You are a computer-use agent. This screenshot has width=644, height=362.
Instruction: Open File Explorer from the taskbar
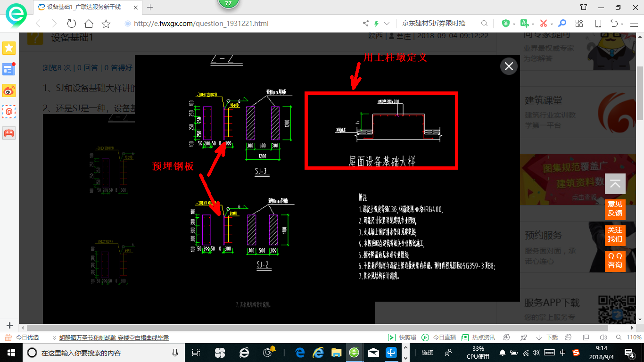(x=336, y=353)
